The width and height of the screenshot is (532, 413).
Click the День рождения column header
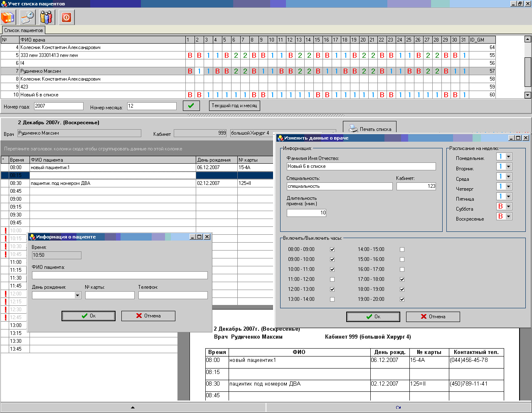point(217,160)
